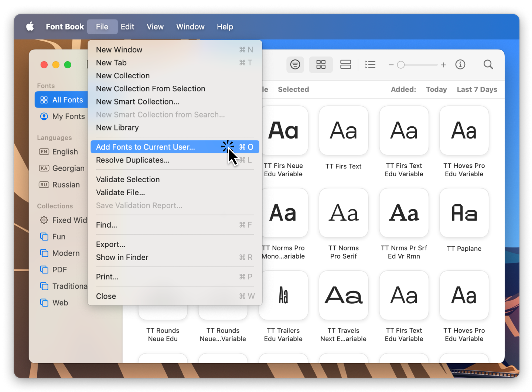This screenshot has width=532, height=392.
Task: Switch to grid view icon
Action: tap(321, 65)
